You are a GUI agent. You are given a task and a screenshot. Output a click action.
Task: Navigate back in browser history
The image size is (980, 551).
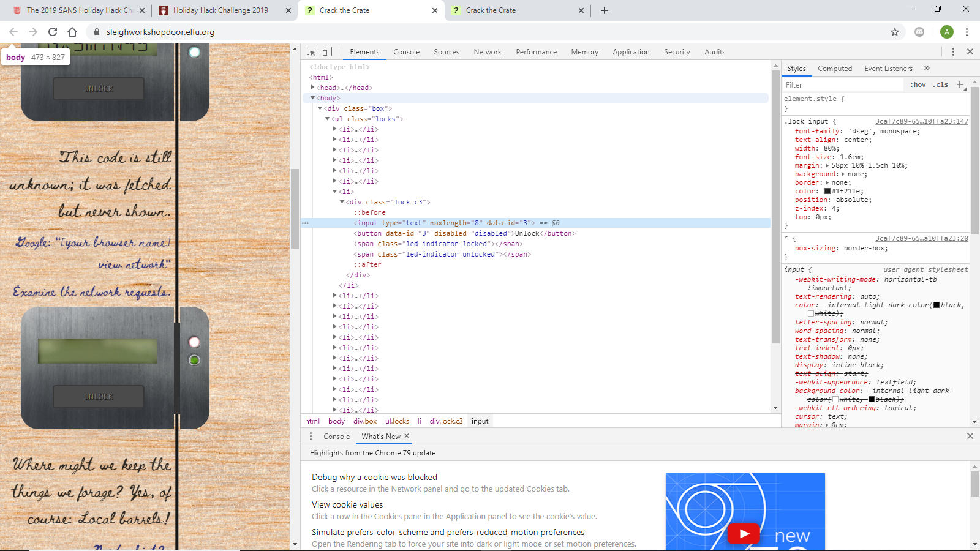(13, 32)
